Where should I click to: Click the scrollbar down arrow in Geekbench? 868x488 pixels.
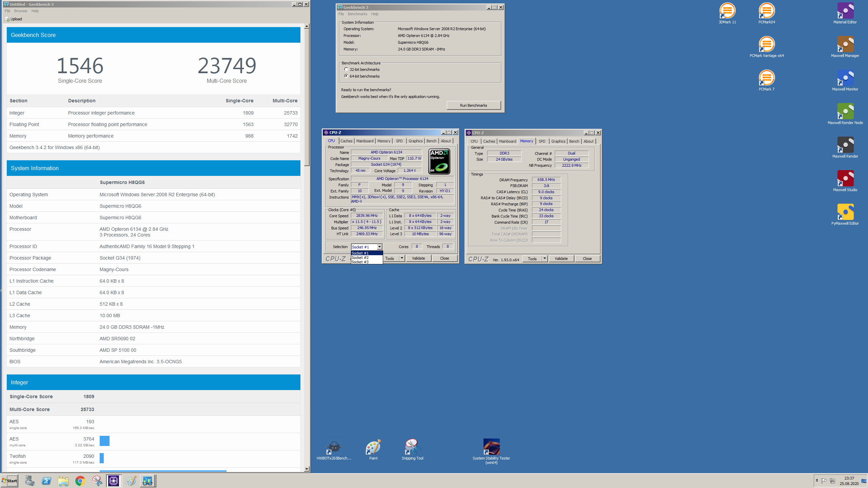point(307,469)
